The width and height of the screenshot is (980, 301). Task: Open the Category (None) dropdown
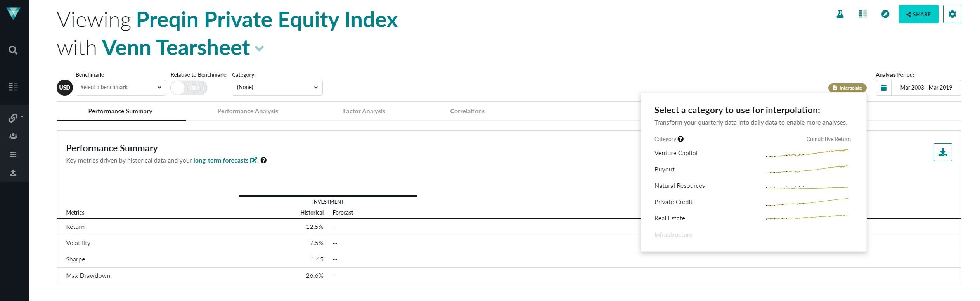(277, 88)
